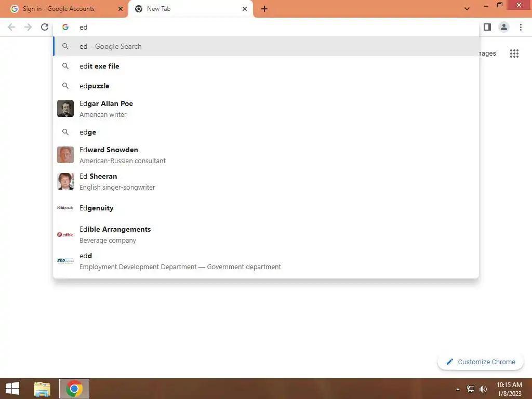Open Chrome's three-dot menu
Screen dimensions: 532x399
tap(521, 27)
